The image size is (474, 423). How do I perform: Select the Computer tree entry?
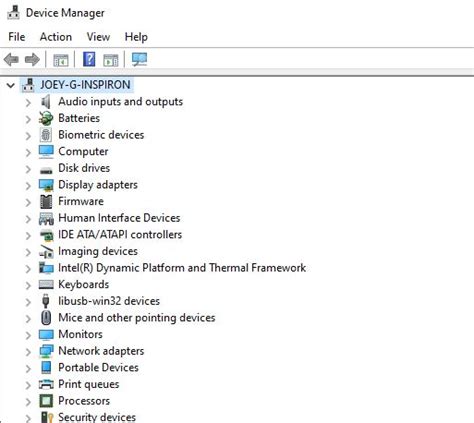coord(83,152)
